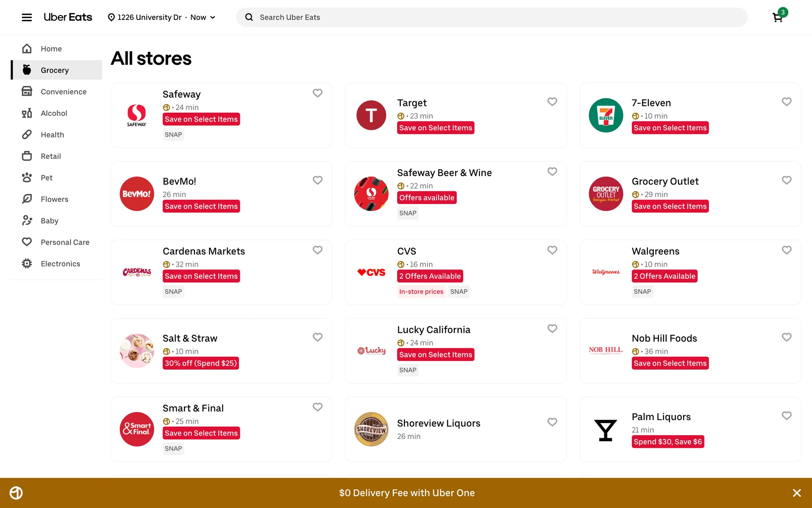Screen dimensions: 812x508
Task: Expand the delivery time Now dropdown
Action: pyautogui.click(x=203, y=17)
